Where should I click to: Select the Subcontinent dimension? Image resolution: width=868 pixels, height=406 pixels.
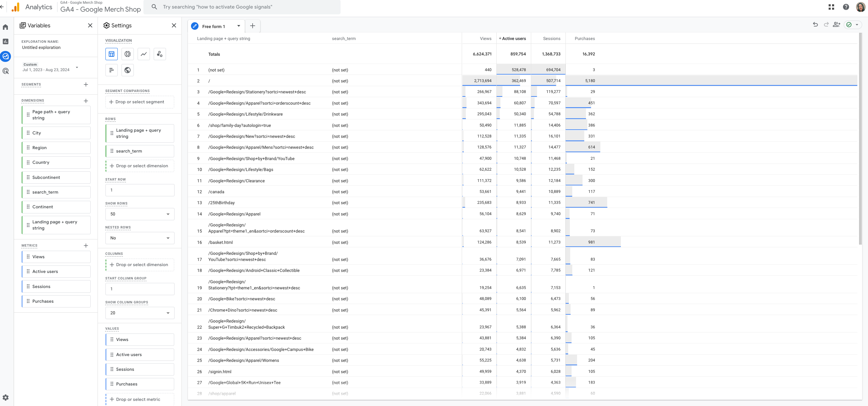56,178
